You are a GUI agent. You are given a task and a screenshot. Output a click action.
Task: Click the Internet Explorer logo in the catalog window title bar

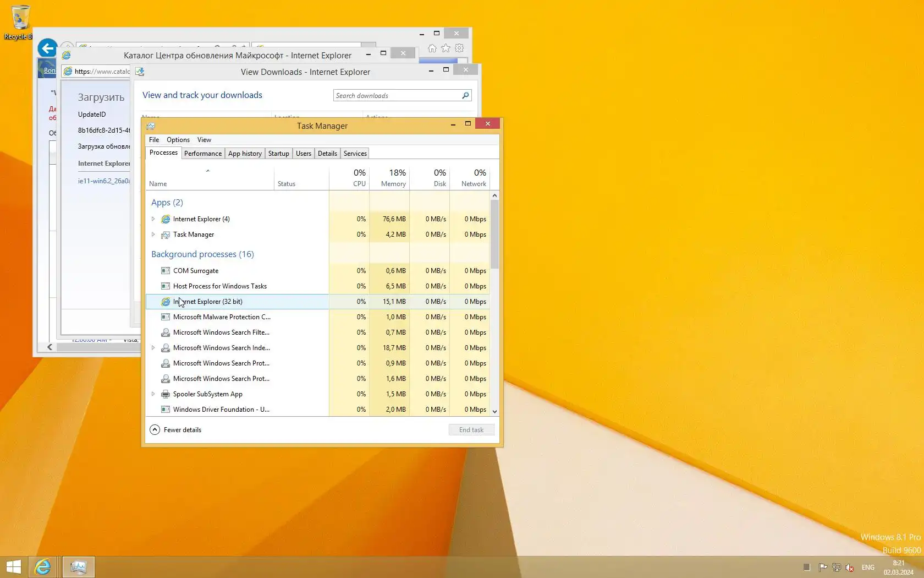click(x=67, y=55)
